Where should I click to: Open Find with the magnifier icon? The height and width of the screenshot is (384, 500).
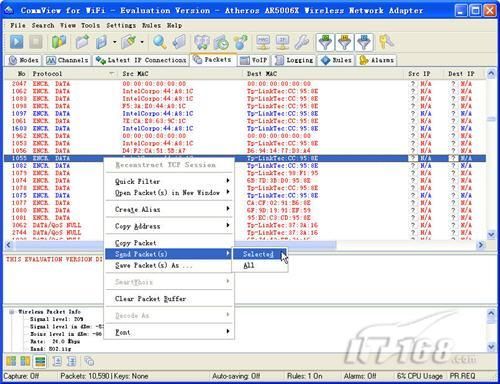click(x=159, y=42)
